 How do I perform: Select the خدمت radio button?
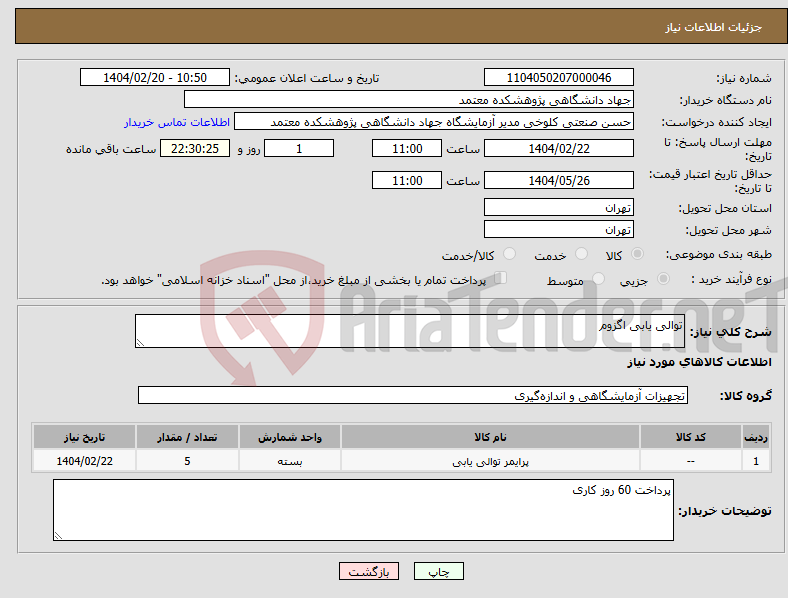[581, 254]
